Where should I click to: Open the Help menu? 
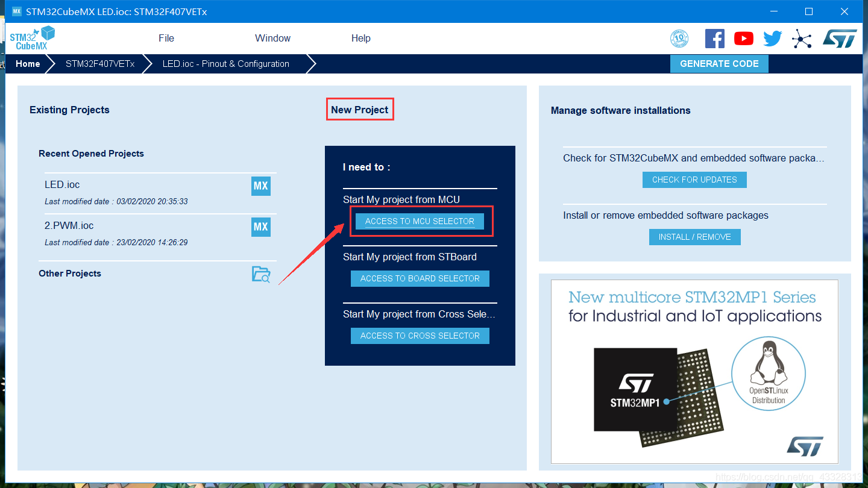(x=361, y=38)
